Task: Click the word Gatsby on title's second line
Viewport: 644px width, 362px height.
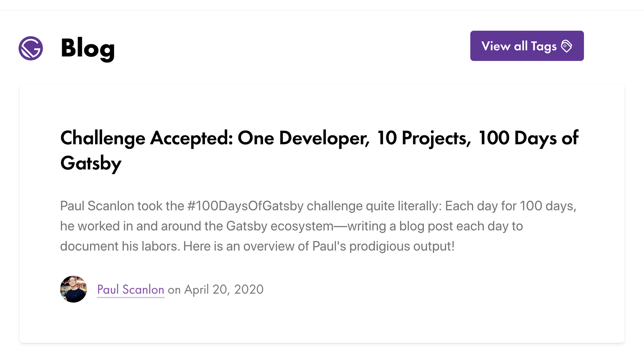Action: click(91, 163)
